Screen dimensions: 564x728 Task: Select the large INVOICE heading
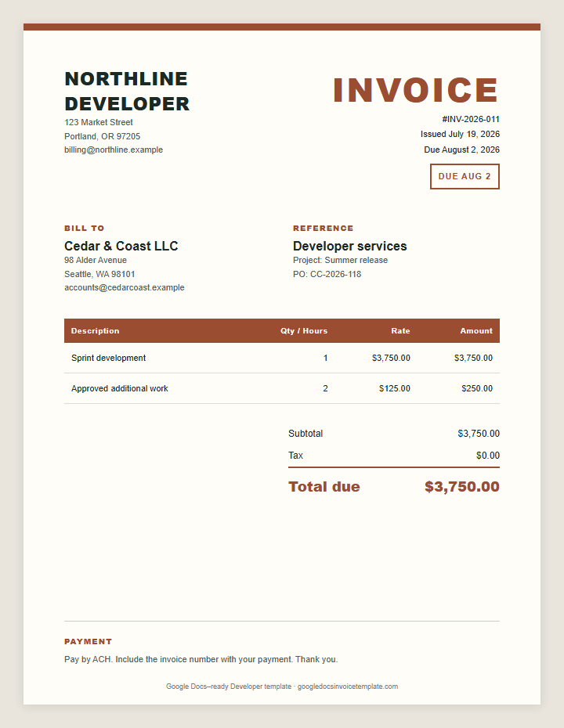coord(416,90)
